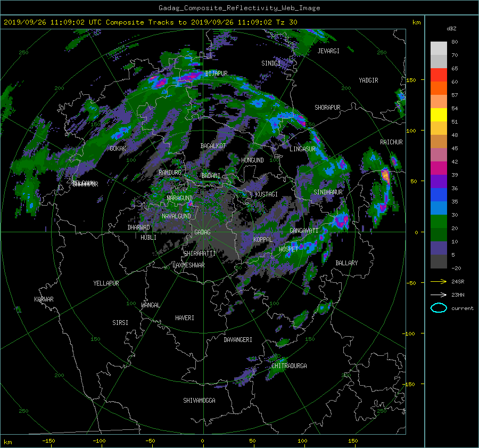Click the SIRSI city label
The width and height of the screenshot is (479, 448).
click(120, 323)
